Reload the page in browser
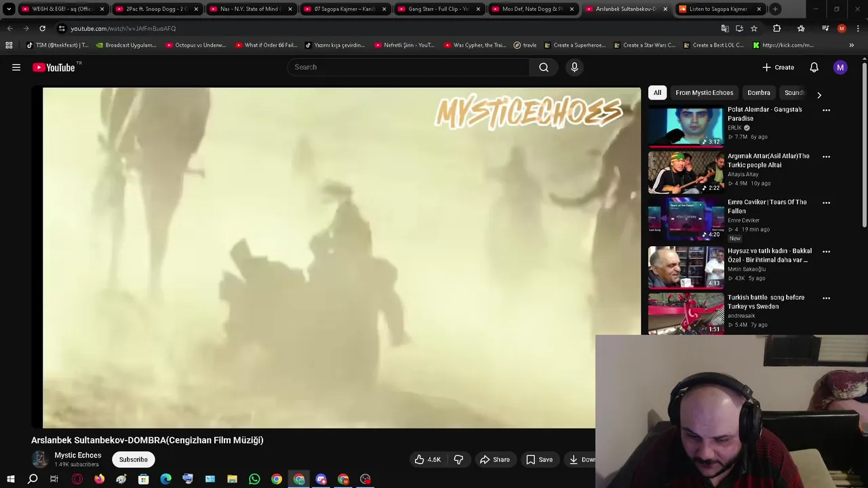The image size is (868, 488). pyautogui.click(x=42, y=28)
